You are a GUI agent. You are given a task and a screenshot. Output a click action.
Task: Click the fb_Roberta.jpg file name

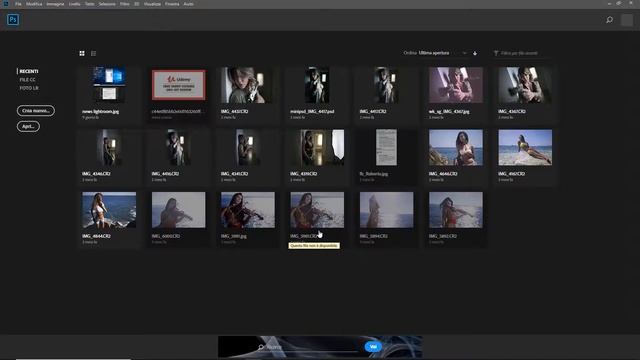[x=373, y=174]
